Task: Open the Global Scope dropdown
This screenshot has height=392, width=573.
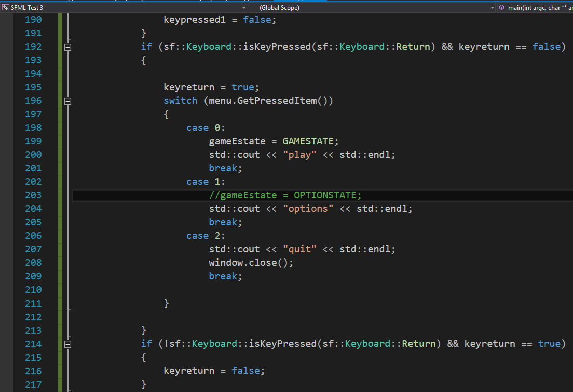Action: pos(492,8)
